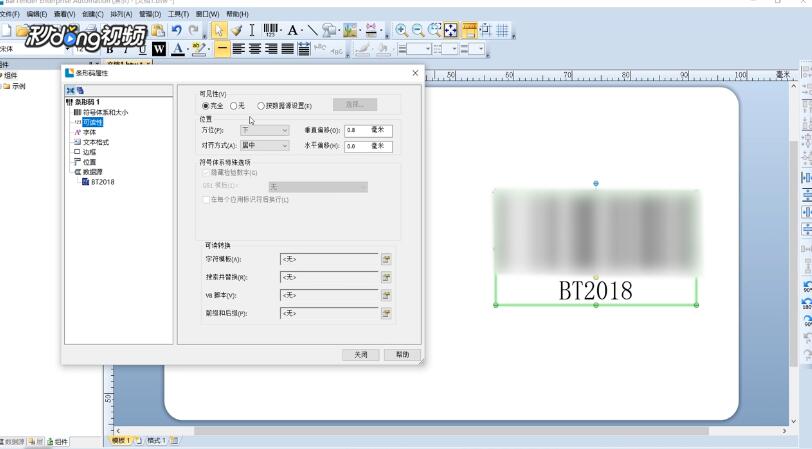The image size is (812, 449).
Task: Click the 帮助 button in the dialog
Action: point(402,355)
